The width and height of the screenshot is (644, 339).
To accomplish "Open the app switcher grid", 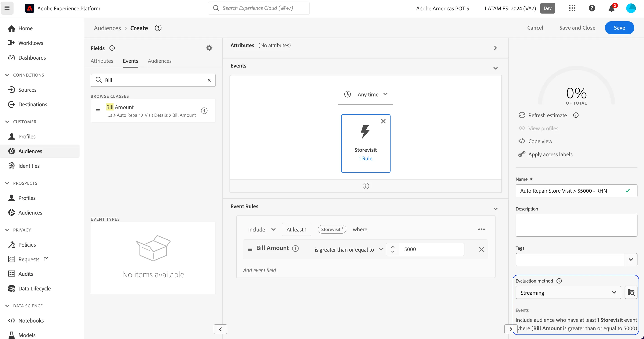I will [x=572, y=8].
